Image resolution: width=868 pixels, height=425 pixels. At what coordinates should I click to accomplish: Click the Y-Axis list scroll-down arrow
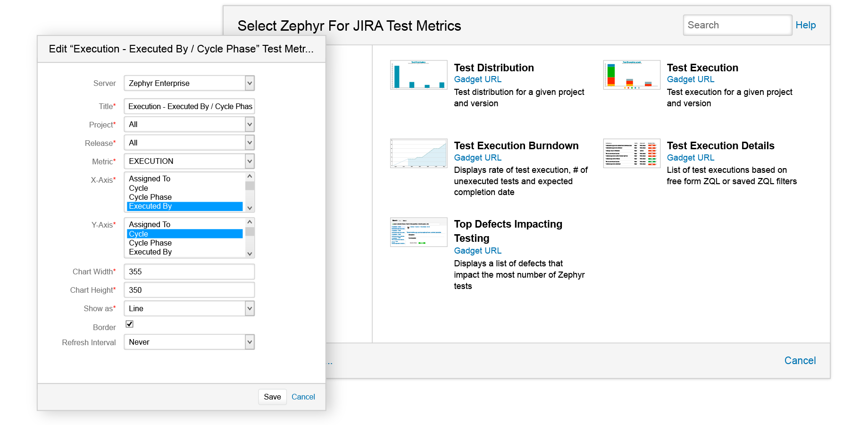click(250, 254)
